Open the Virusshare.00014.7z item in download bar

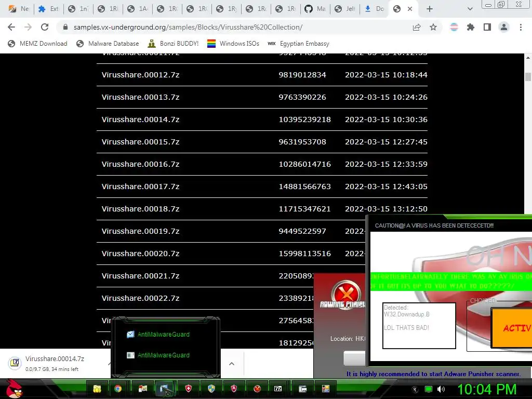[56, 363]
